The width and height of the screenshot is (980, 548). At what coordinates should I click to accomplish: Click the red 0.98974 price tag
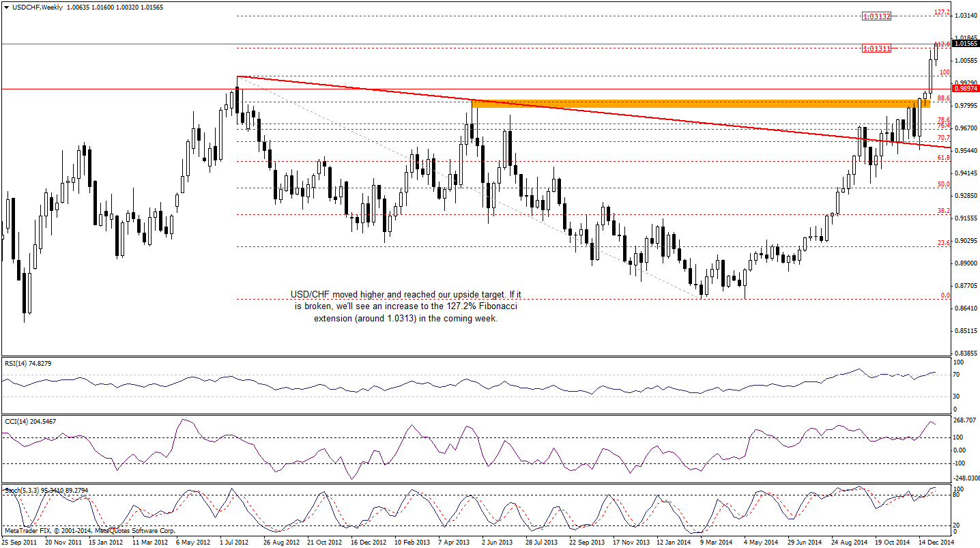click(x=965, y=88)
